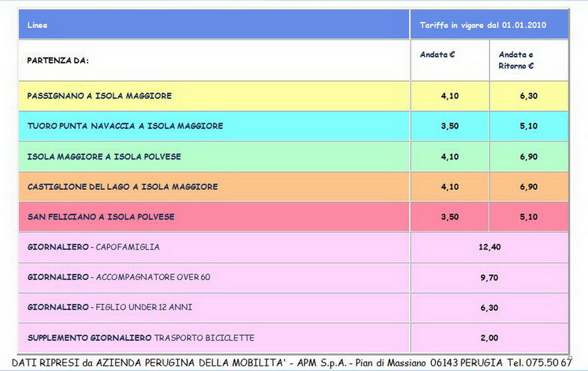The image size is (588, 371).
Task: Click 'Tel. 075.50 67' in the footer
Action: tap(540, 363)
